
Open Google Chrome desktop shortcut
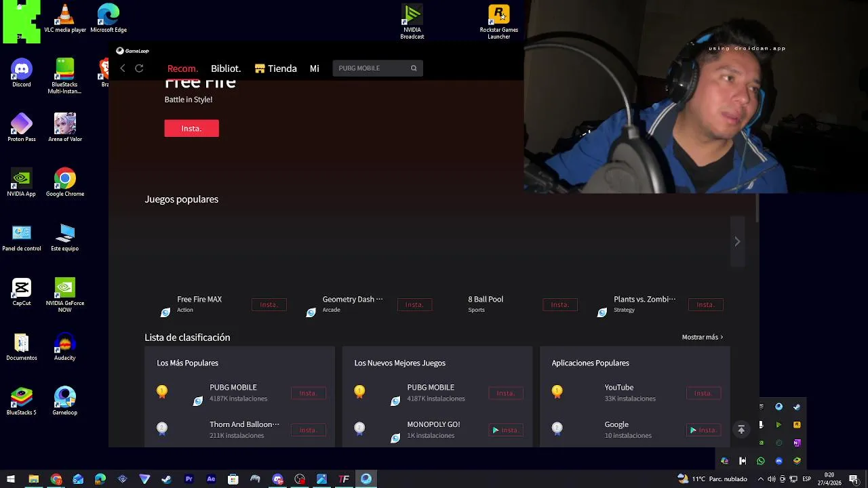click(x=65, y=182)
